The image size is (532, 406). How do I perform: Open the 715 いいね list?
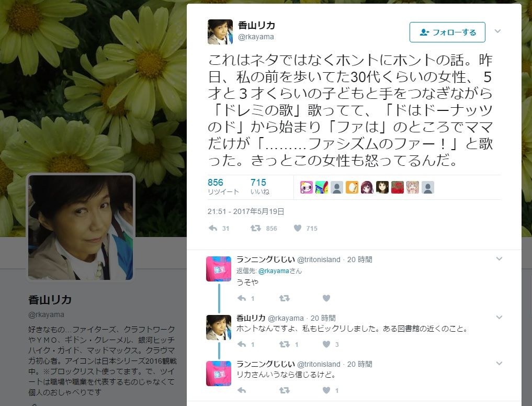pyautogui.click(x=260, y=187)
